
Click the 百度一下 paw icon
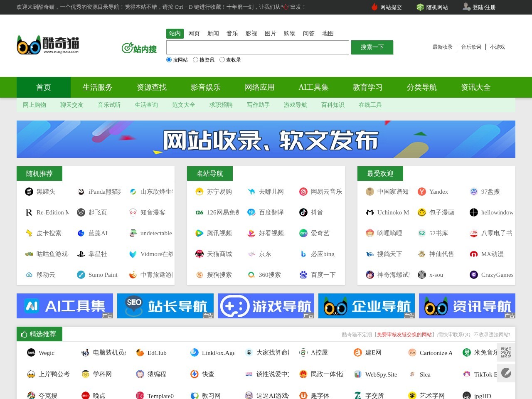[303, 275]
